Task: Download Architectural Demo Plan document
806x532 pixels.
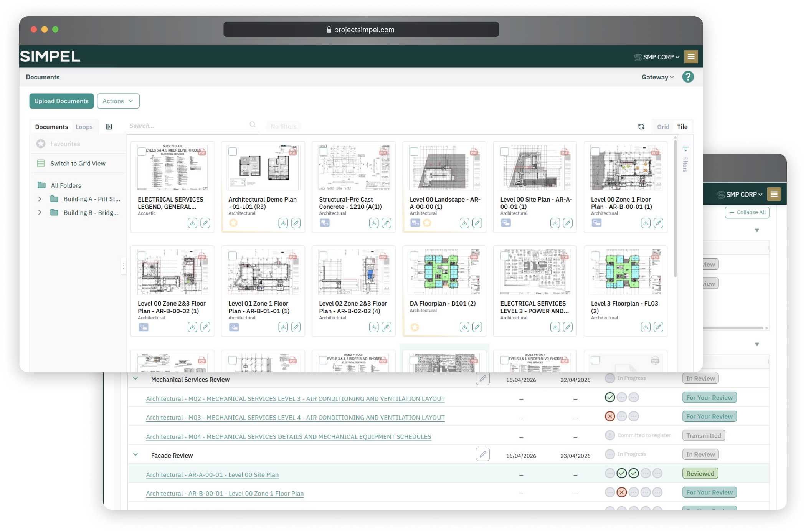Action: click(x=283, y=223)
